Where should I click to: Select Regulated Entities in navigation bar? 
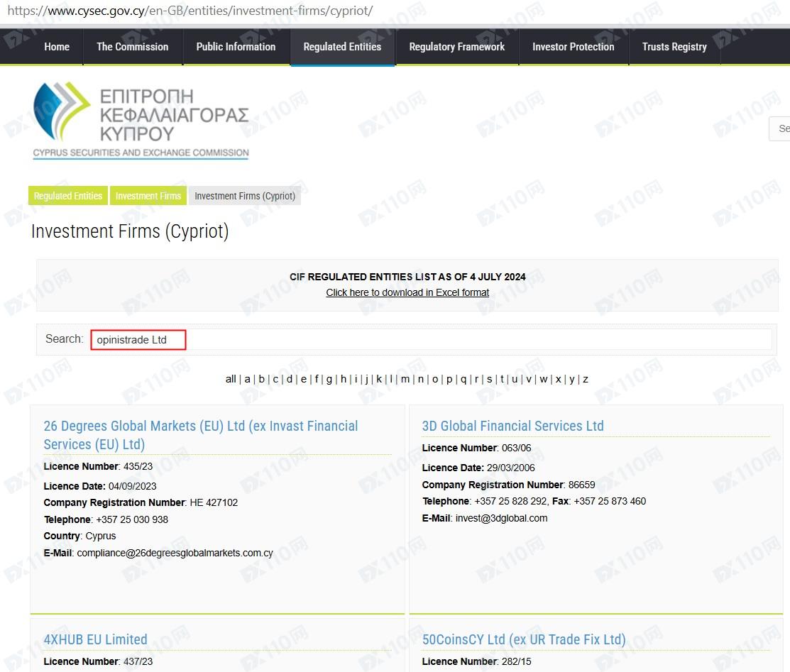(x=342, y=47)
